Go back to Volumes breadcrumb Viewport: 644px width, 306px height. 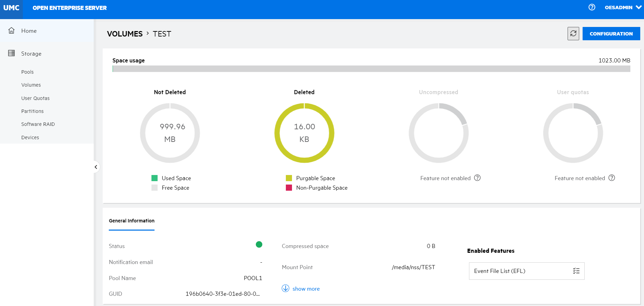[x=125, y=34]
